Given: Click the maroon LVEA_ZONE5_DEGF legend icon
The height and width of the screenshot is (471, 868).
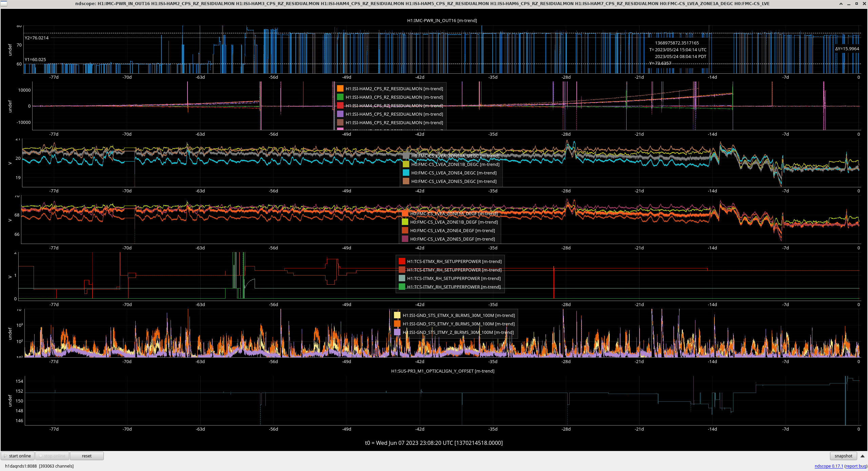Looking at the screenshot, I should pyautogui.click(x=405, y=239).
